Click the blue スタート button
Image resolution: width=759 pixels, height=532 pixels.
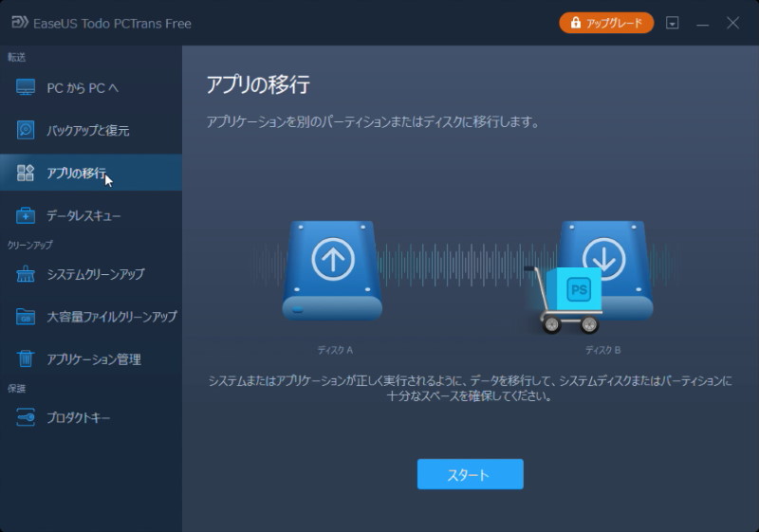[470, 474]
